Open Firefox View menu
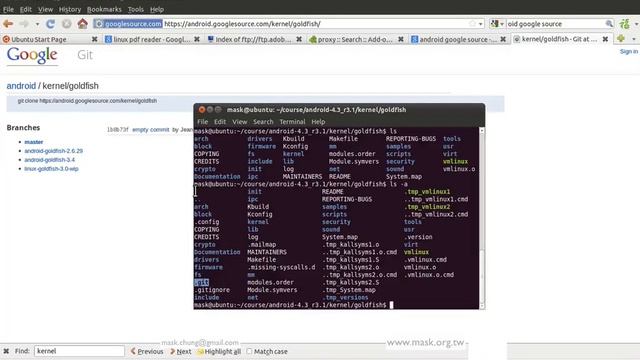640x360 pixels. [x=45, y=9]
